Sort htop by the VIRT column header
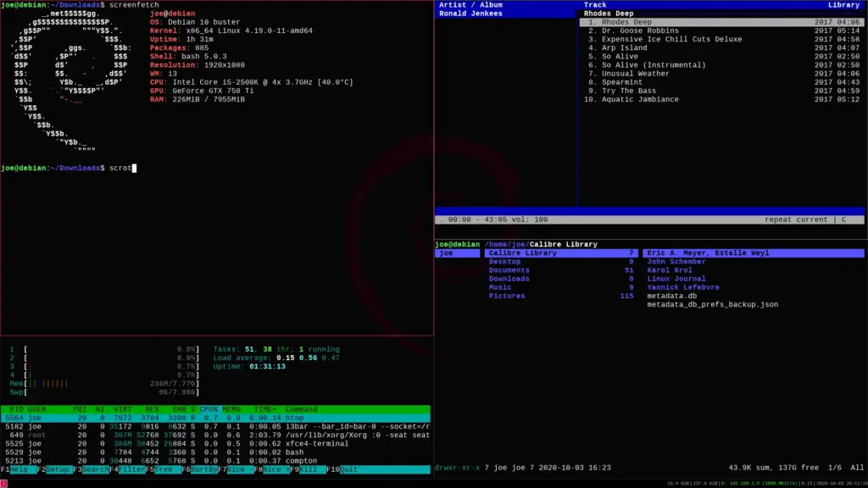 tap(122, 409)
